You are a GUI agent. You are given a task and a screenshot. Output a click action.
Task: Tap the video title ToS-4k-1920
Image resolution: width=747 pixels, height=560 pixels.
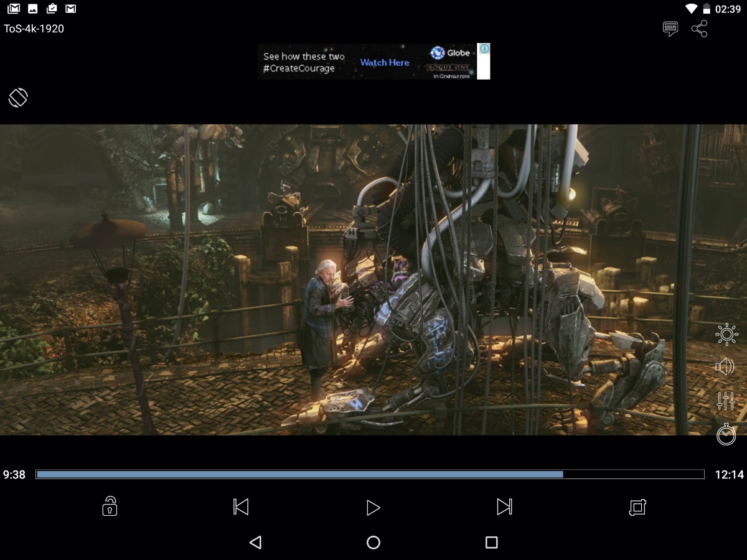(32, 29)
